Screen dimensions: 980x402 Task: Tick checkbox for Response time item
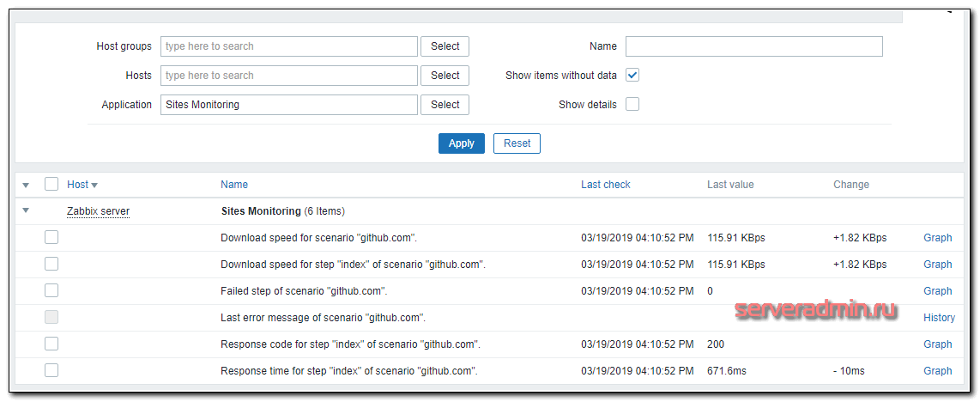[51, 370]
